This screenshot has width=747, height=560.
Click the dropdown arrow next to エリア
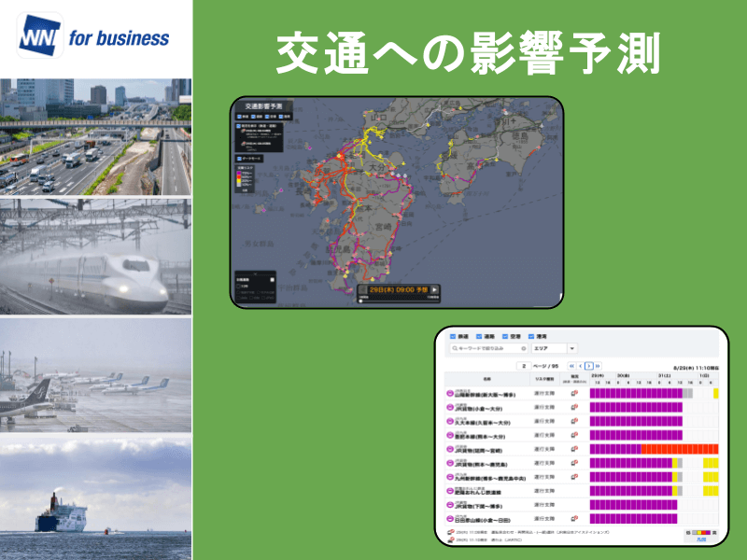[x=571, y=348]
